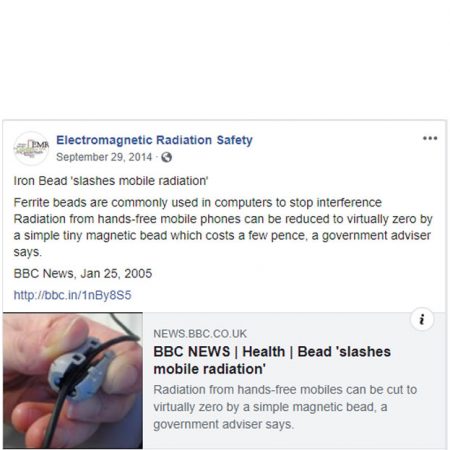Click the 'a simple tiny magnetic bead' line
The image size is (450, 450).
click(222, 236)
